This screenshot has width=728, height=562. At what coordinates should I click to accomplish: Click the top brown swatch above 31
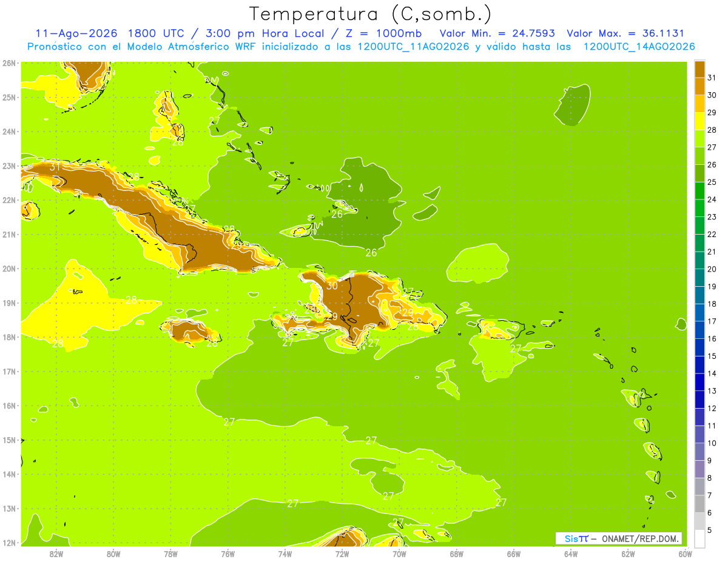coord(699,69)
